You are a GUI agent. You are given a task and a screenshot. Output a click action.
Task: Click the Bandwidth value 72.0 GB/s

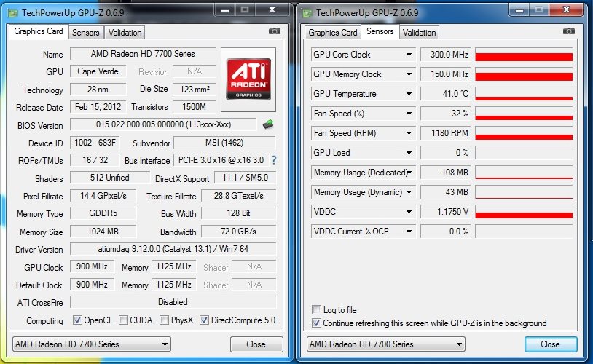pyautogui.click(x=239, y=231)
